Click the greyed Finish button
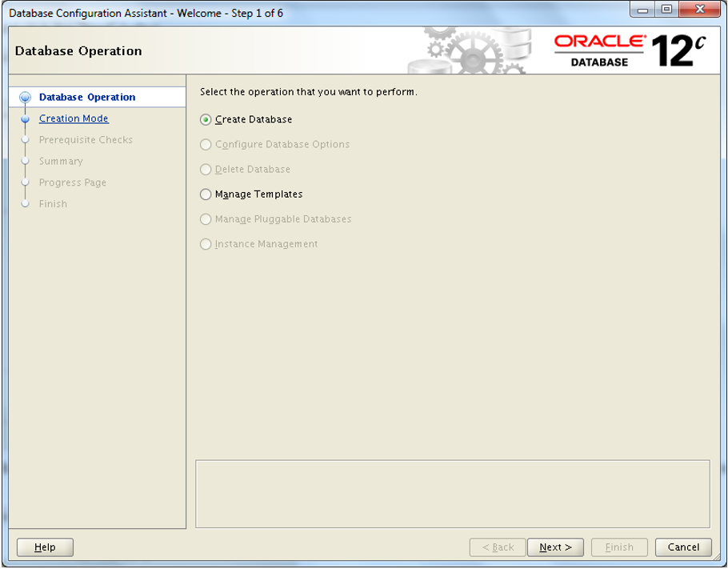 (x=619, y=547)
